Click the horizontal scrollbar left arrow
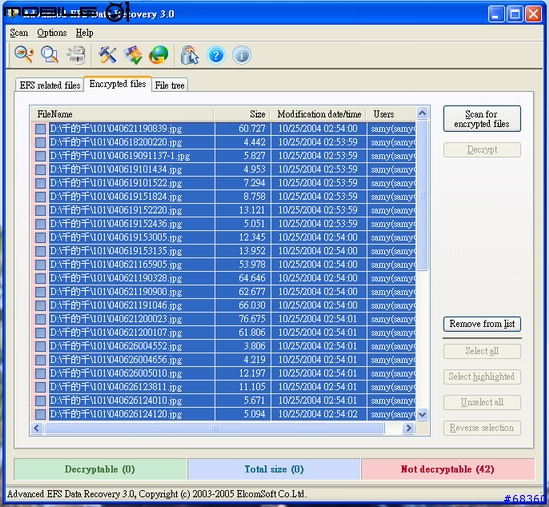The height and width of the screenshot is (507, 549). click(x=37, y=428)
